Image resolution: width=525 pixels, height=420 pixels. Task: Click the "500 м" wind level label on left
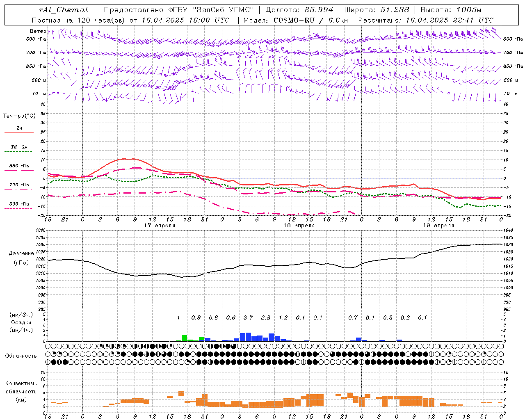(x=39, y=80)
